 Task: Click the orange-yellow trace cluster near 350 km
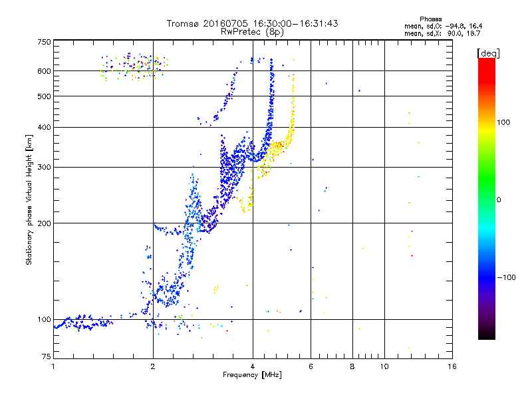pyautogui.click(x=278, y=148)
